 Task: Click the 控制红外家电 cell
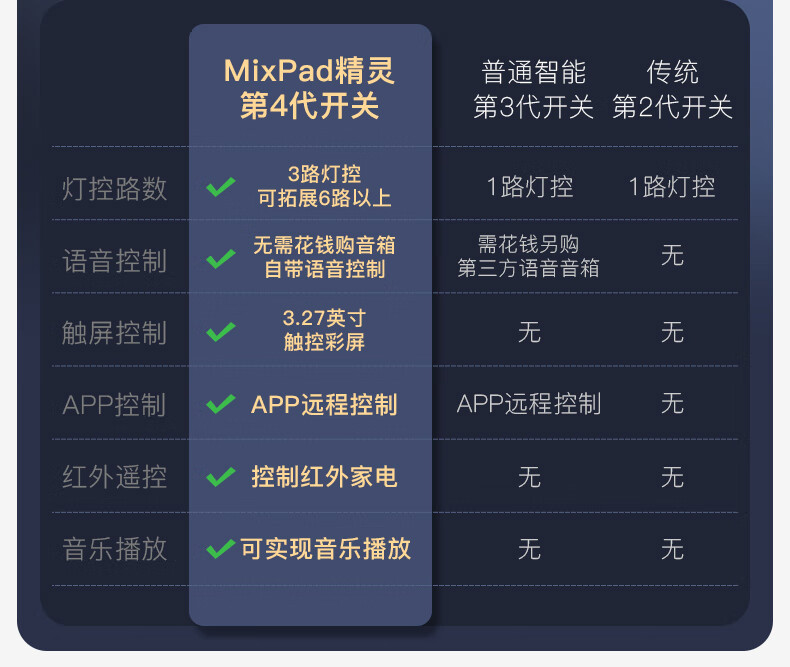coord(324,477)
